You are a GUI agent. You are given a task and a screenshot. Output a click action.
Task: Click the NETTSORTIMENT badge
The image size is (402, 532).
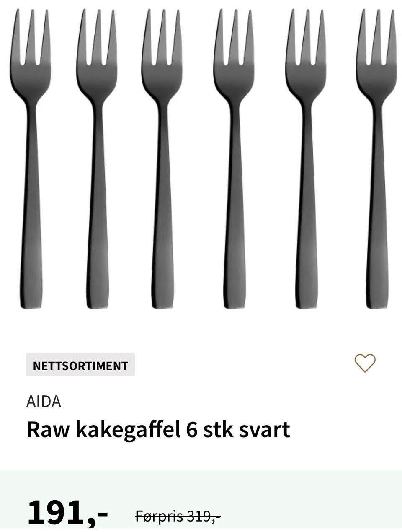tap(80, 365)
